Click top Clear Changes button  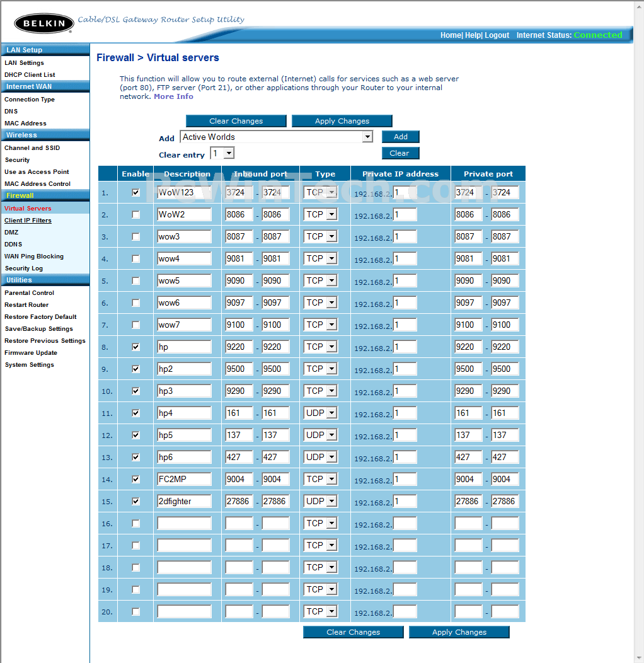coord(236,121)
